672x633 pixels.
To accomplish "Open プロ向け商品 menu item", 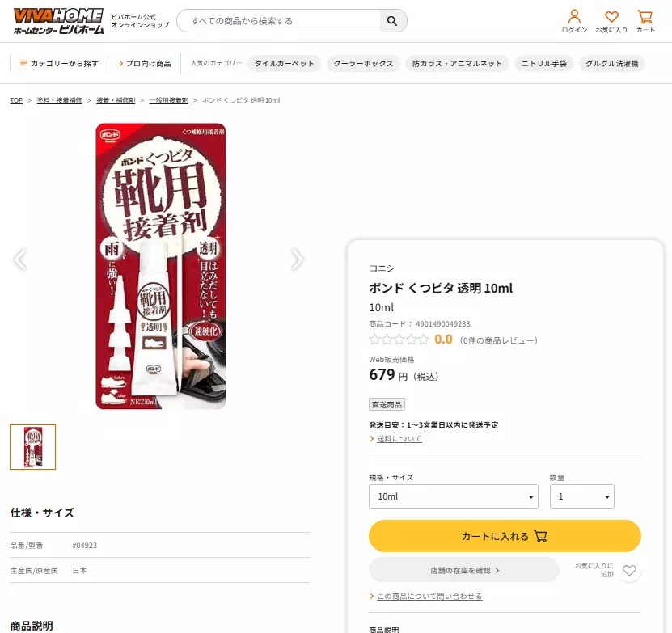I will coord(145,63).
